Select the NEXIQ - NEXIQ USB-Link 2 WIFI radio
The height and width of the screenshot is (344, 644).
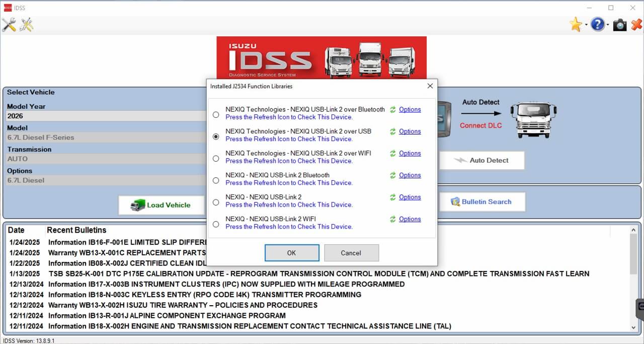click(216, 224)
